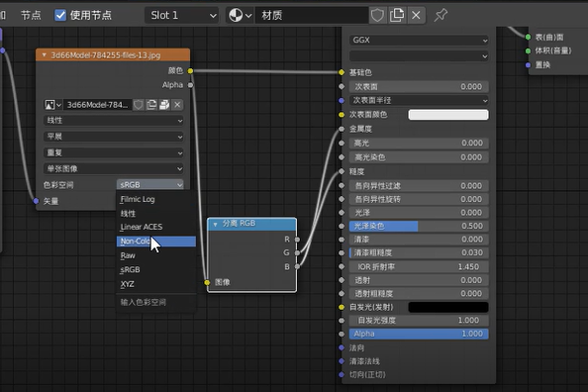Click the 透射 value field
The height and width of the screenshot is (392, 588).
[x=419, y=280]
